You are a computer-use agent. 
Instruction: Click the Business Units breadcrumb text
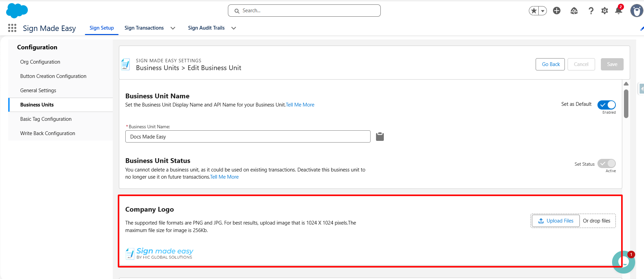[158, 68]
